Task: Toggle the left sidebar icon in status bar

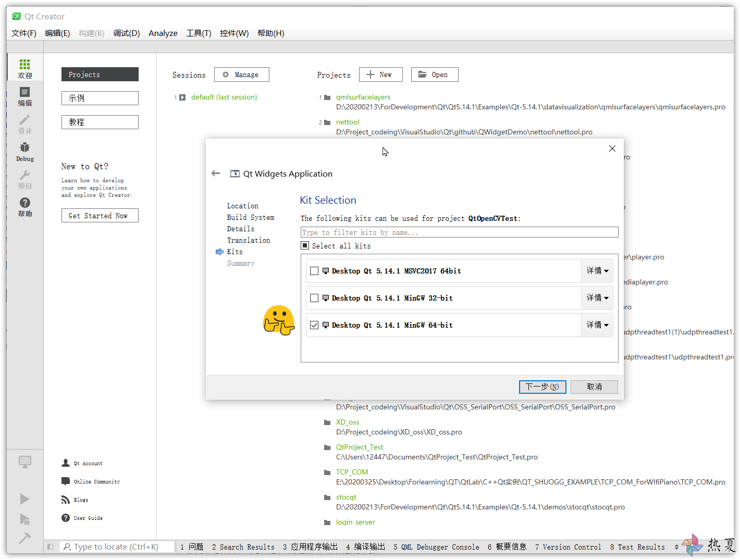Action: click(x=51, y=546)
